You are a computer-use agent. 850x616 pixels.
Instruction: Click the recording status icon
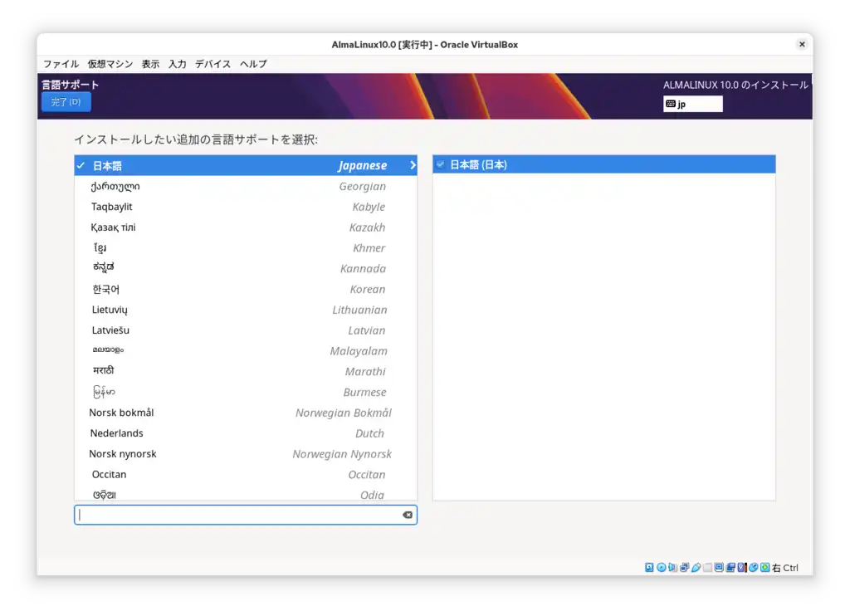point(730,567)
